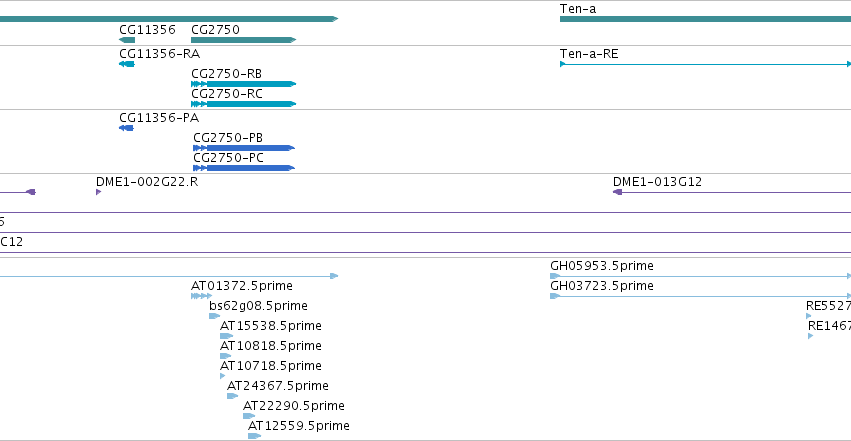Viewport: 851px width, 441px height.
Task: Click the GH05953.5prime EST label
Action: click(602, 266)
